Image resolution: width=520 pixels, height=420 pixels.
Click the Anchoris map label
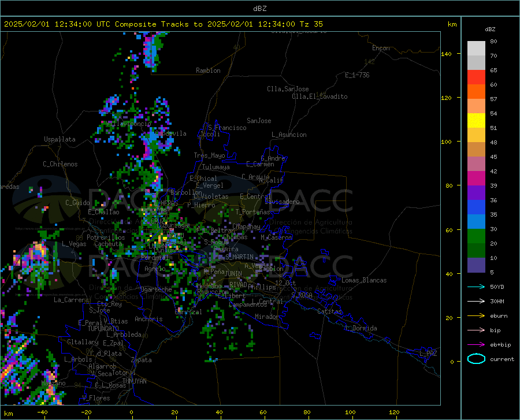point(148,319)
